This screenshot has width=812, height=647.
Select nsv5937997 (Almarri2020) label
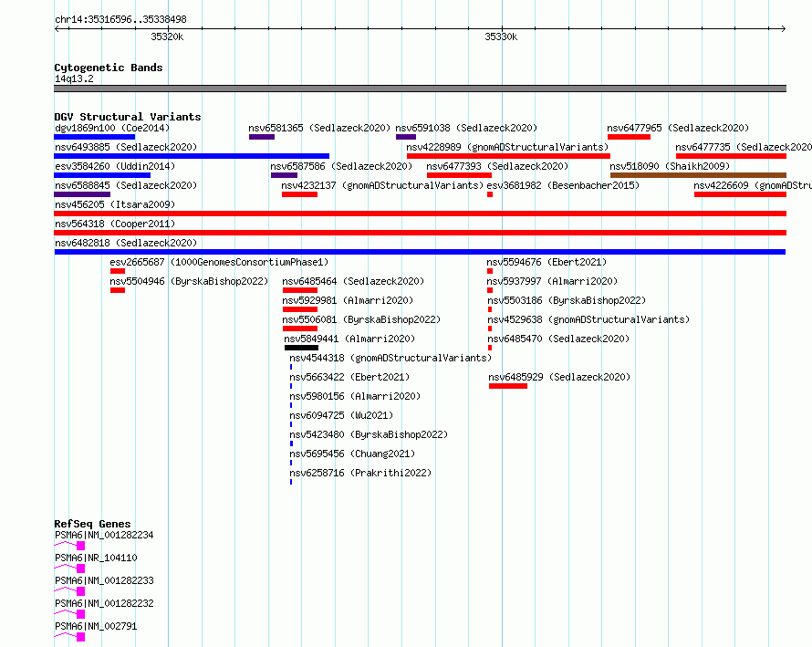tap(552, 281)
